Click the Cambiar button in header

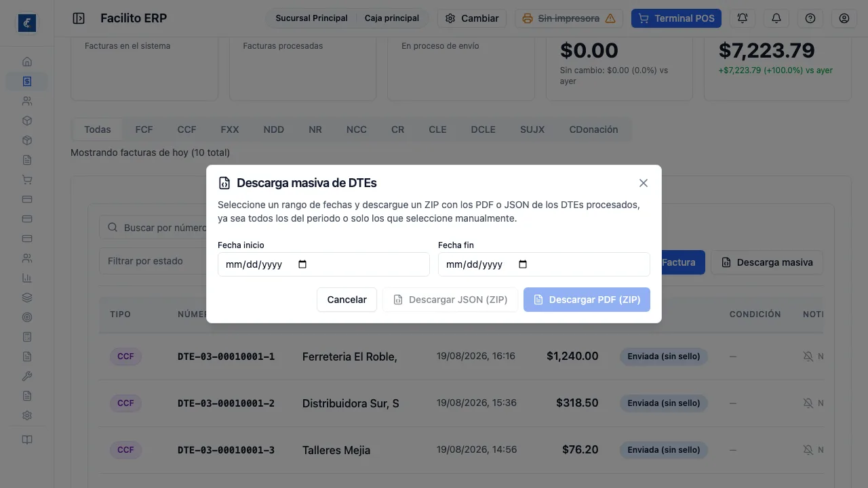click(472, 18)
